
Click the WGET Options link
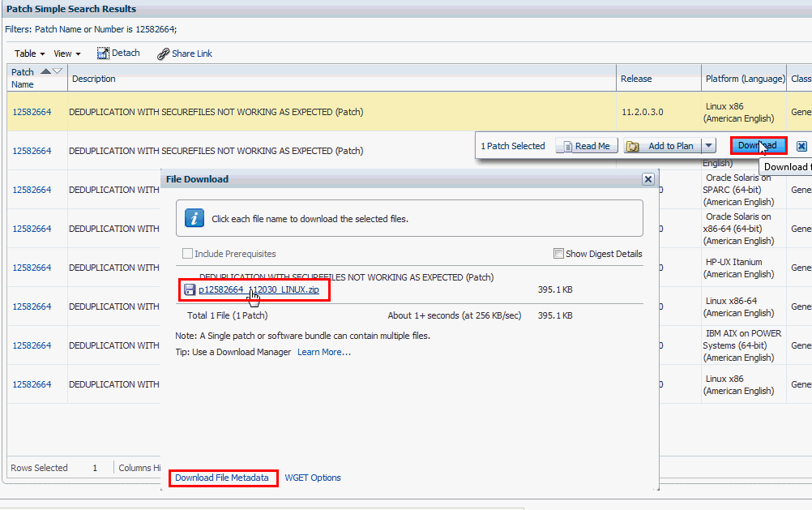click(312, 478)
